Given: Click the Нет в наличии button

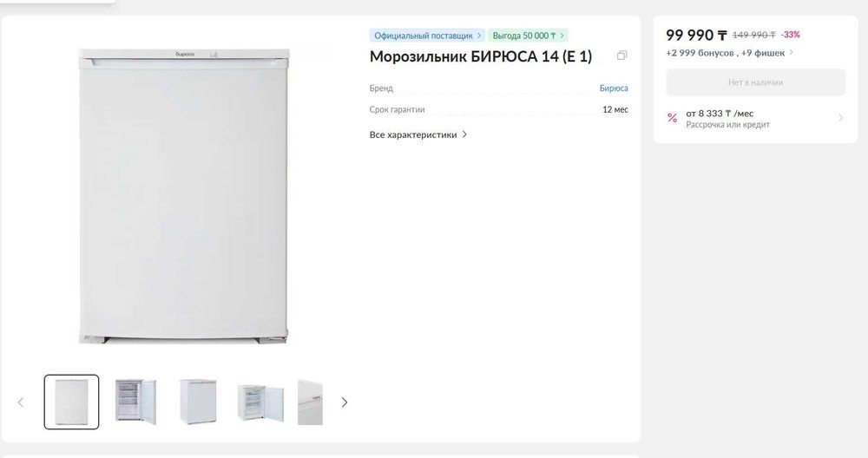Looking at the screenshot, I should point(755,82).
